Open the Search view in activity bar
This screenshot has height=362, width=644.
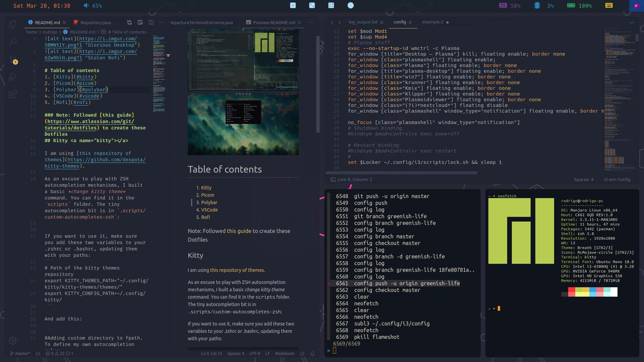click(12, 42)
